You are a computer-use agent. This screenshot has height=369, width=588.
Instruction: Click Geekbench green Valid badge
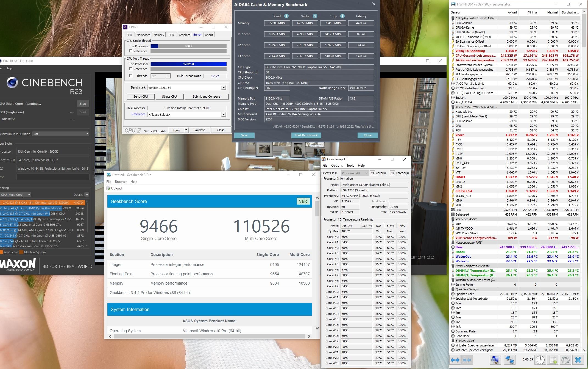point(303,201)
